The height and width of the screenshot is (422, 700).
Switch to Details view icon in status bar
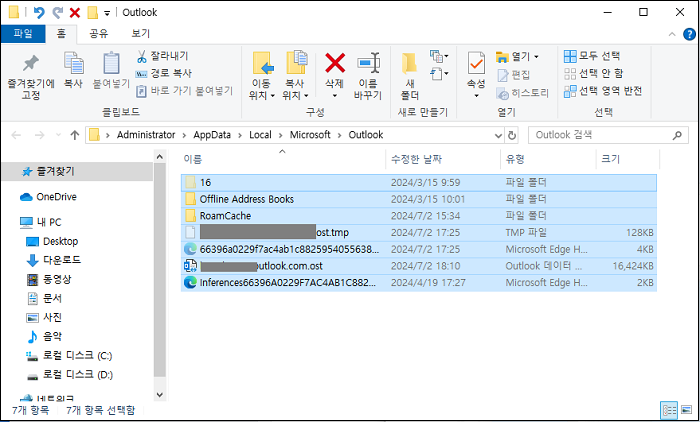[669, 410]
